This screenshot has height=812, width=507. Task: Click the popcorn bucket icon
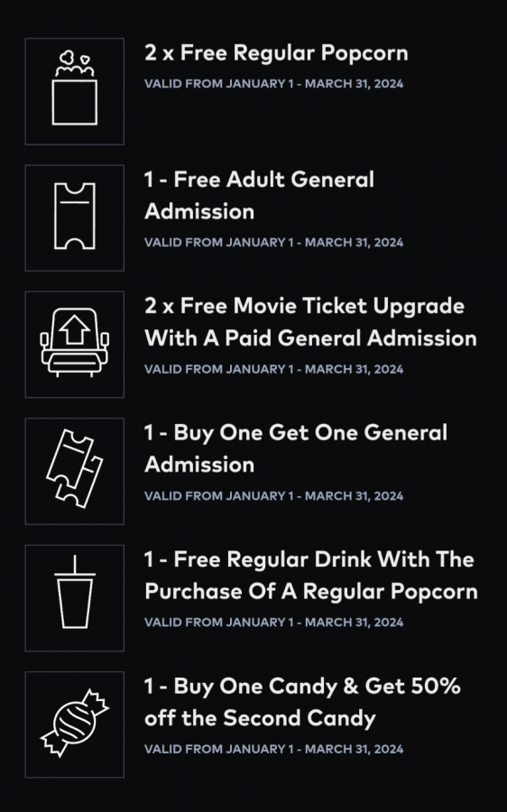coord(75,90)
